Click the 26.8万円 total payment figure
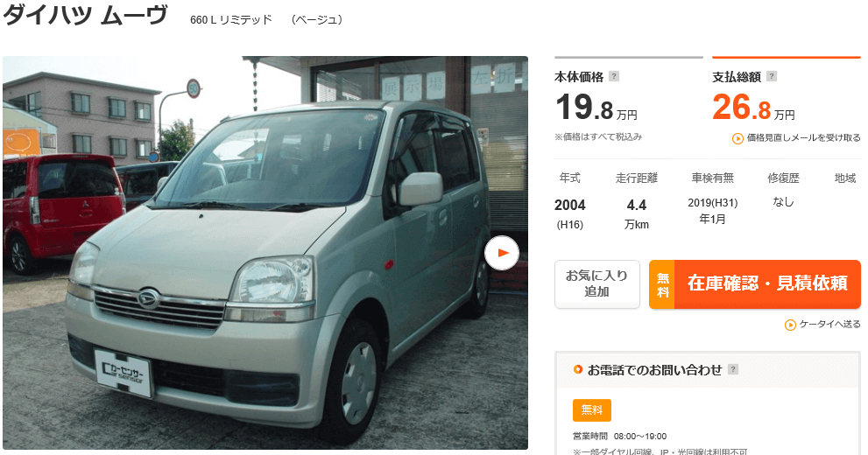Screen dimensions: 868x455 (x=753, y=108)
